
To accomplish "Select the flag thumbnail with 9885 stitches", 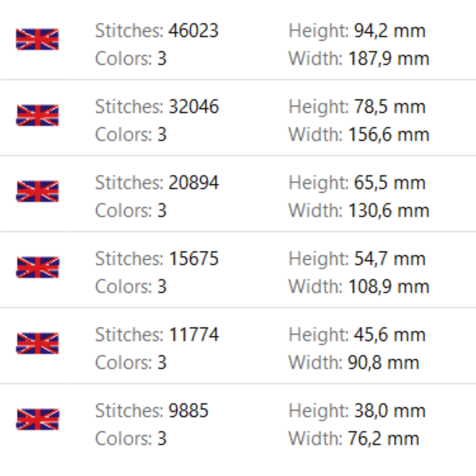I will (x=37, y=419).
